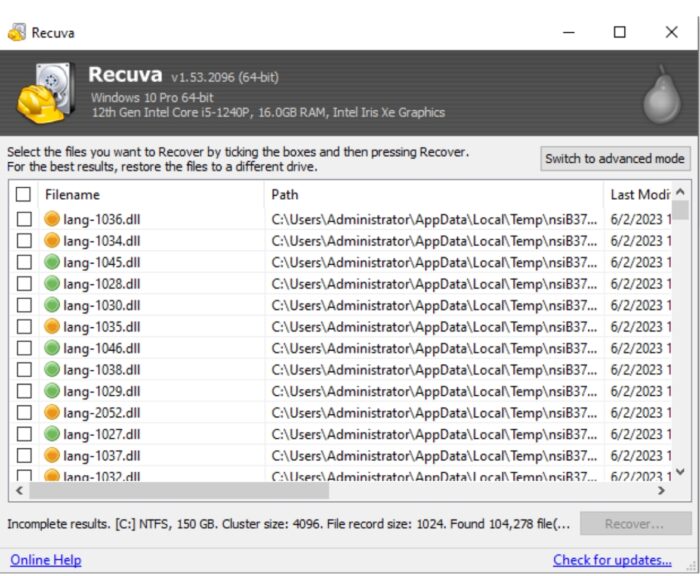Click the vertical scrollbar thumb
The image size is (700, 576).
[680, 210]
